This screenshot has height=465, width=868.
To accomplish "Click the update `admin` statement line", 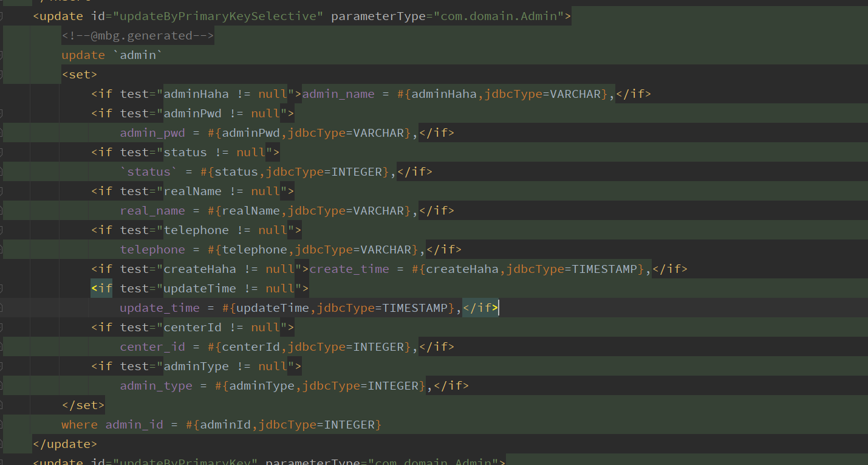I will coord(112,55).
